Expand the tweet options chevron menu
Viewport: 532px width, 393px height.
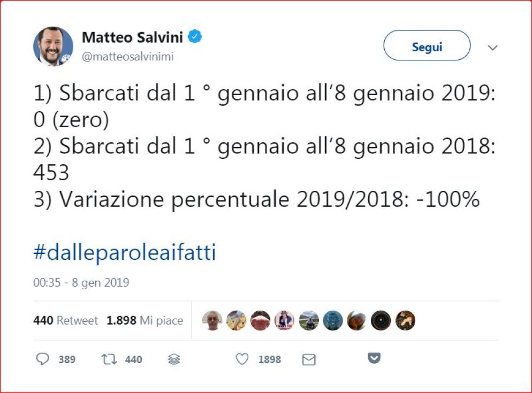point(492,48)
